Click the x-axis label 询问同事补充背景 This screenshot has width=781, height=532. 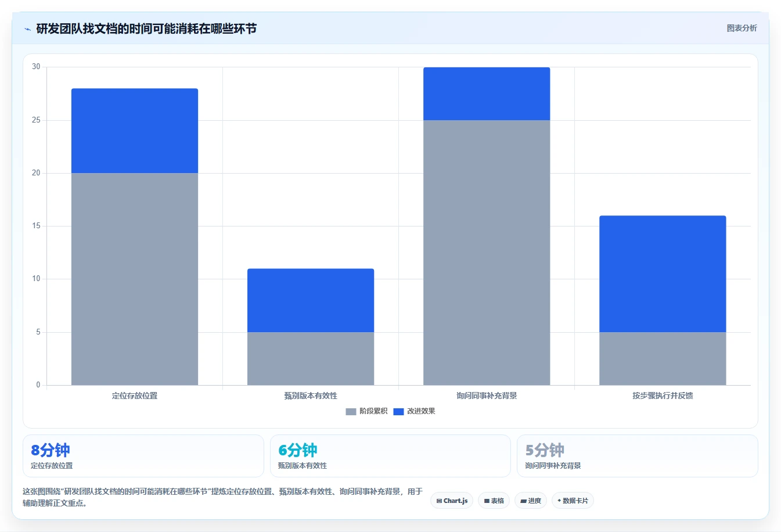pyautogui.click(x=487, y=396)
